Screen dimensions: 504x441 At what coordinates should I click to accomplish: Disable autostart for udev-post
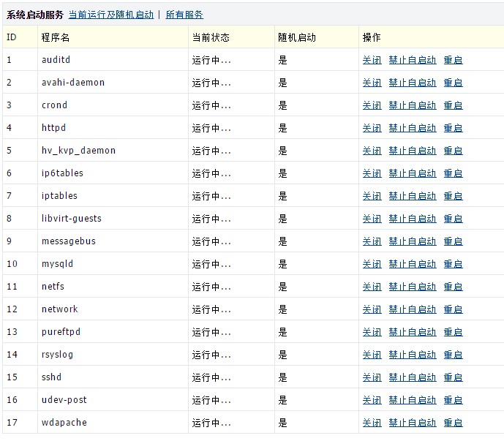click(x=413, y=400)
